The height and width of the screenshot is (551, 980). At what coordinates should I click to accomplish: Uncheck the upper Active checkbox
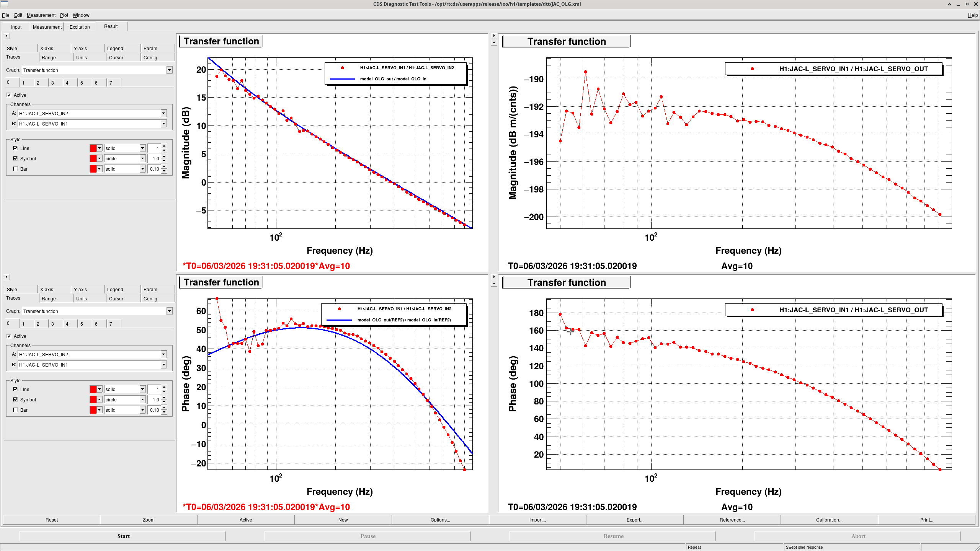click(x=9, y=95)
